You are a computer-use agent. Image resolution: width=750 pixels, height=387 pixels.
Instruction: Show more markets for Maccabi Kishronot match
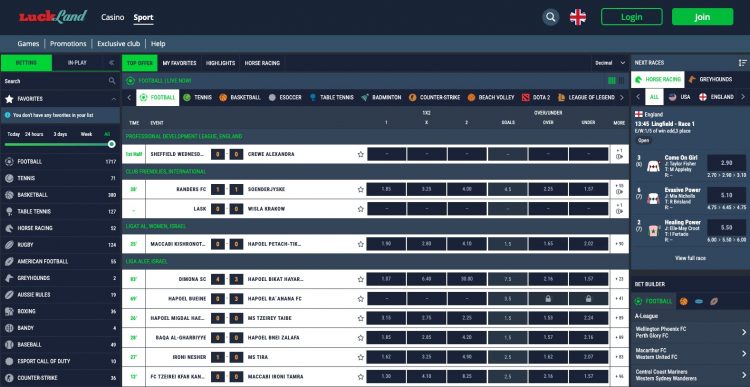click(619, 244)
